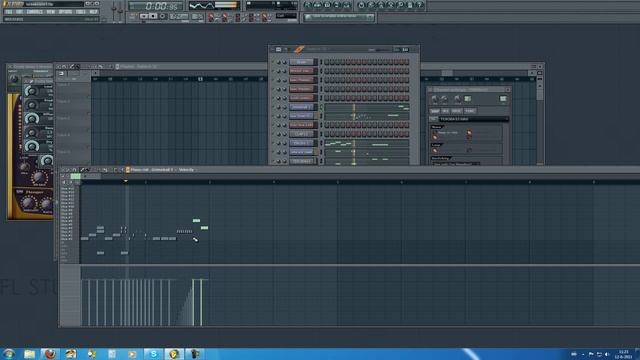This screenshot has width=640, height=360.
Task: Open the sample file name dropdown in Channel settings
Action: (473, 119)
